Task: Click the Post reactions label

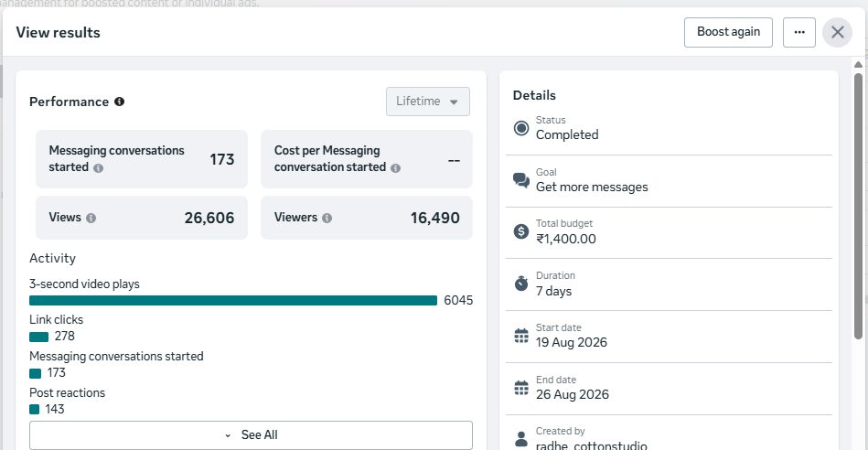Action: pos(67,392)
